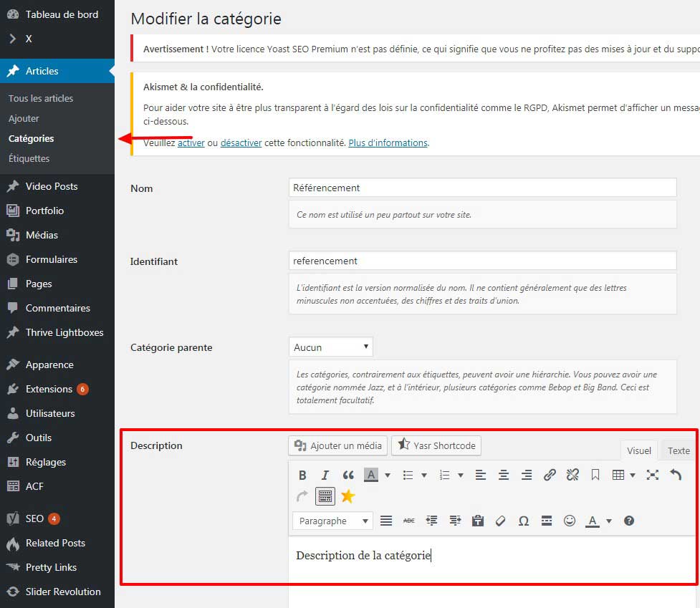700x608 pixels.
Task: Switch to Visuel editor tab
Action: (639, 450)
